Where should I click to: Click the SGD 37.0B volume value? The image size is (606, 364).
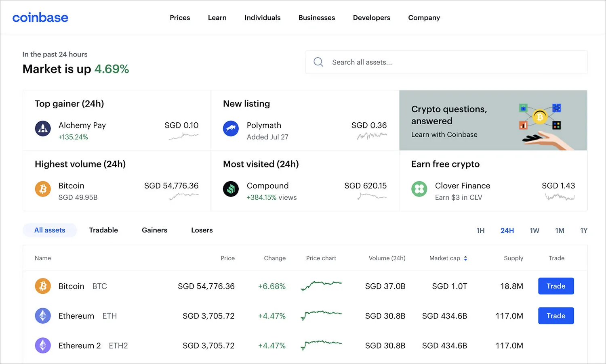(385, 286)
